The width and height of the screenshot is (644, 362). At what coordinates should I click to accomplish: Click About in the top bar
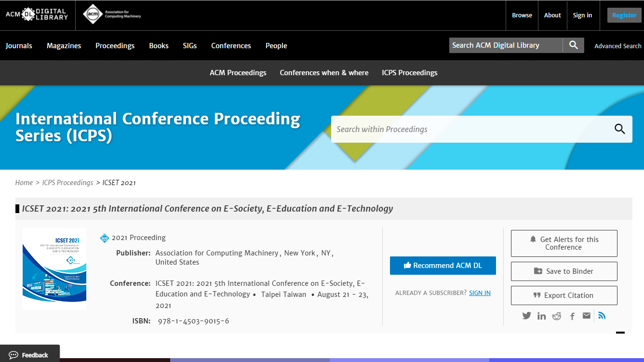tap(552, 15)
